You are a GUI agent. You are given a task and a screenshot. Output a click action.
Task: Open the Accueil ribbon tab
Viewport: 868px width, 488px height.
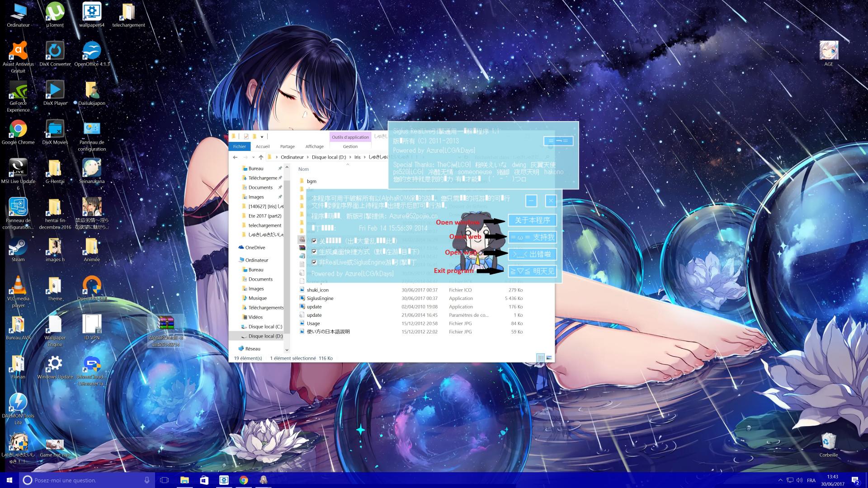click(x=263, y=146)
